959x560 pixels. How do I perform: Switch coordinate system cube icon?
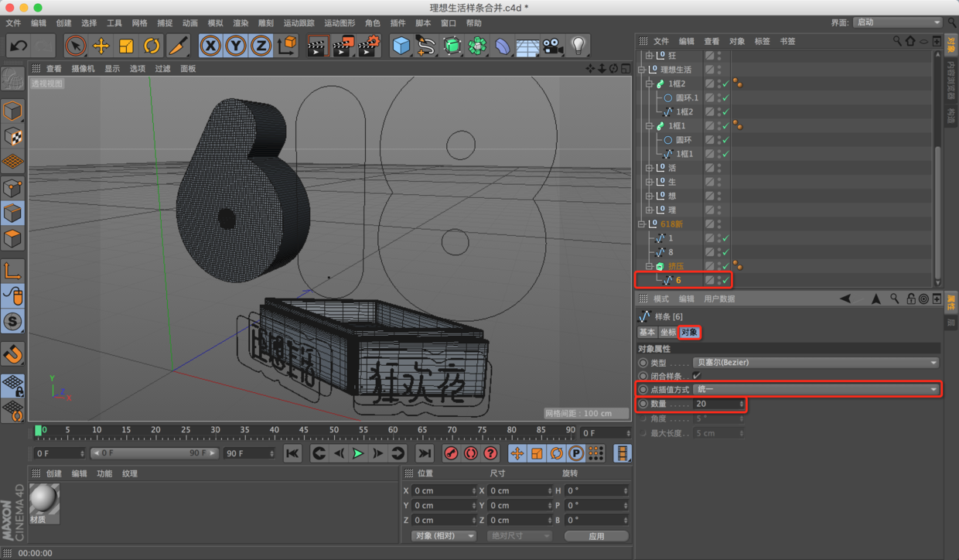(x=287, y=46)
